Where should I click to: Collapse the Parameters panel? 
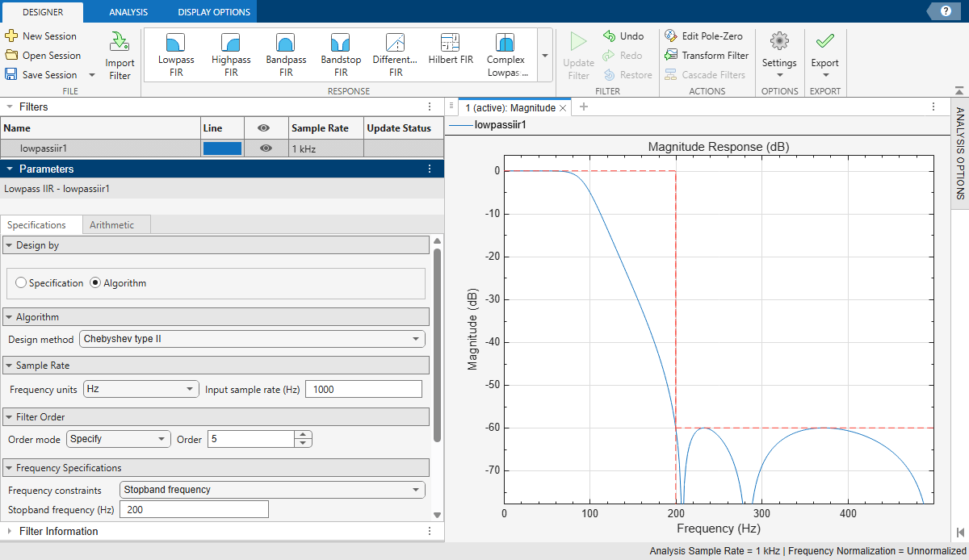(x=9, y=169)
